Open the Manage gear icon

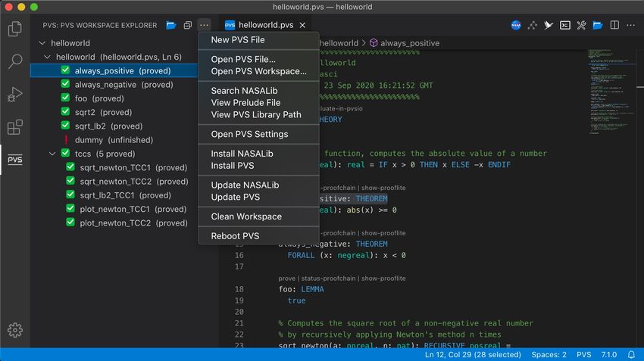tap(15, 330)
